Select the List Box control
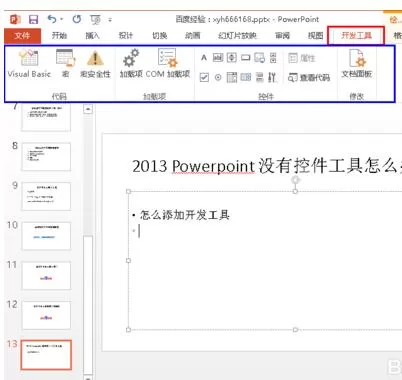 246,78
